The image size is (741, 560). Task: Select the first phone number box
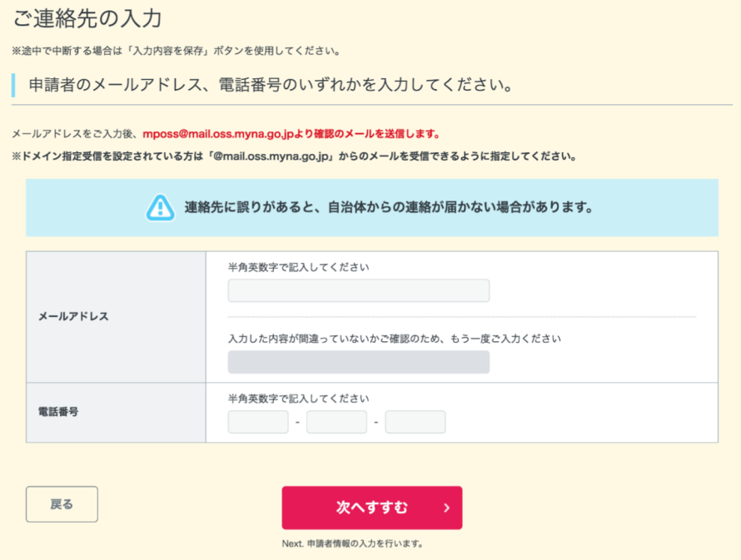click(258, 422)
